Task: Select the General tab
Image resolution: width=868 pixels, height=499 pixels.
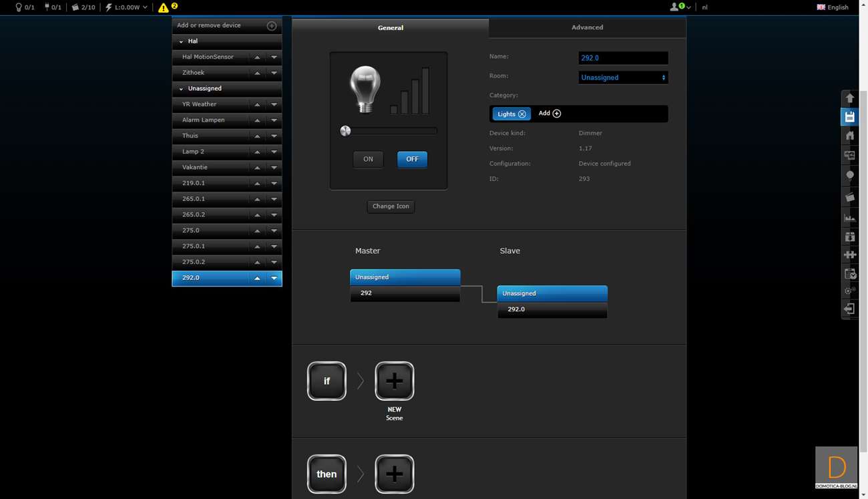Action: click(391, 28)
